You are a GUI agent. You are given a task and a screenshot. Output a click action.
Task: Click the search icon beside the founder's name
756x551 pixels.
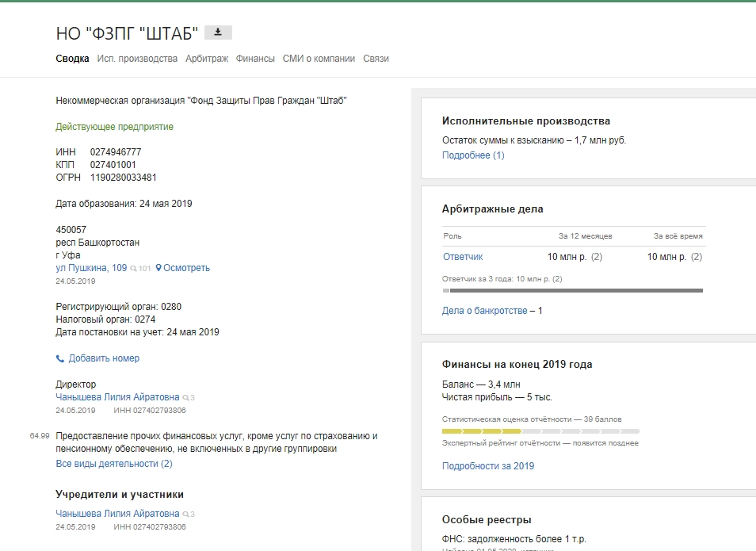click(185, 515)
